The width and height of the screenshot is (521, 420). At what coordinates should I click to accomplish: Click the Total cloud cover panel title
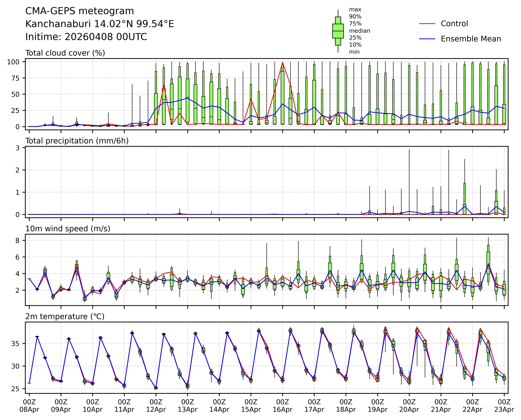[x=65, y=53]
